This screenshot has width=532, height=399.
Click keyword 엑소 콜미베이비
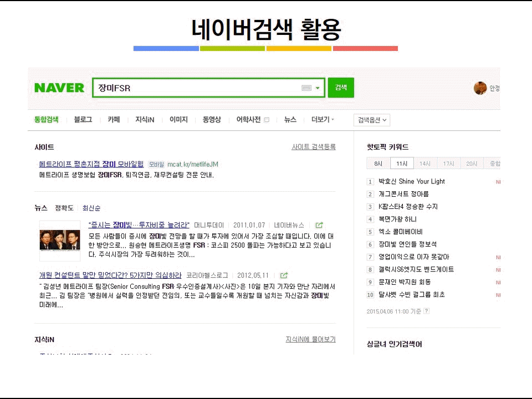pyautogui.click(x=400, y=232)
